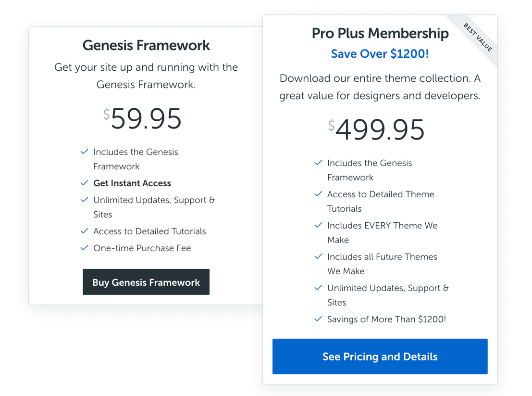532x396 pixels.
Task: Click Get your site up and running description
Action: tap(146, 76)
